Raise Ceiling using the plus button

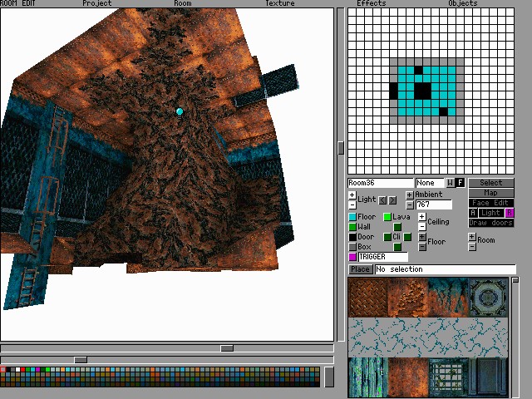(x=421, y=216)
